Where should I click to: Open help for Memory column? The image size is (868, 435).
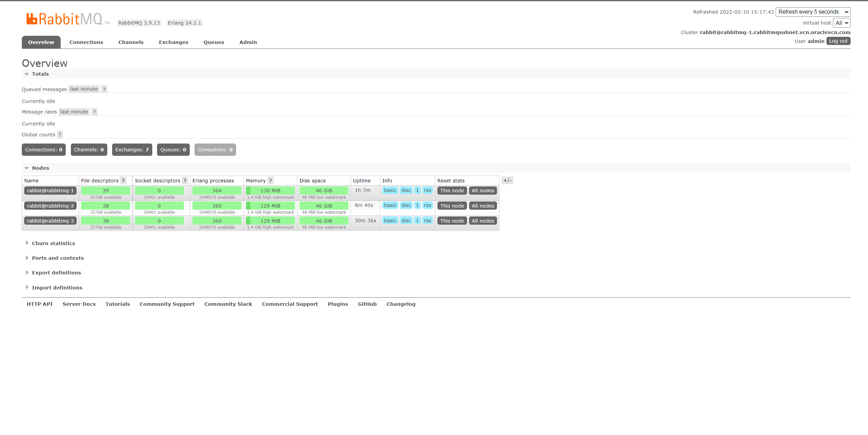[x=270, y=180]
